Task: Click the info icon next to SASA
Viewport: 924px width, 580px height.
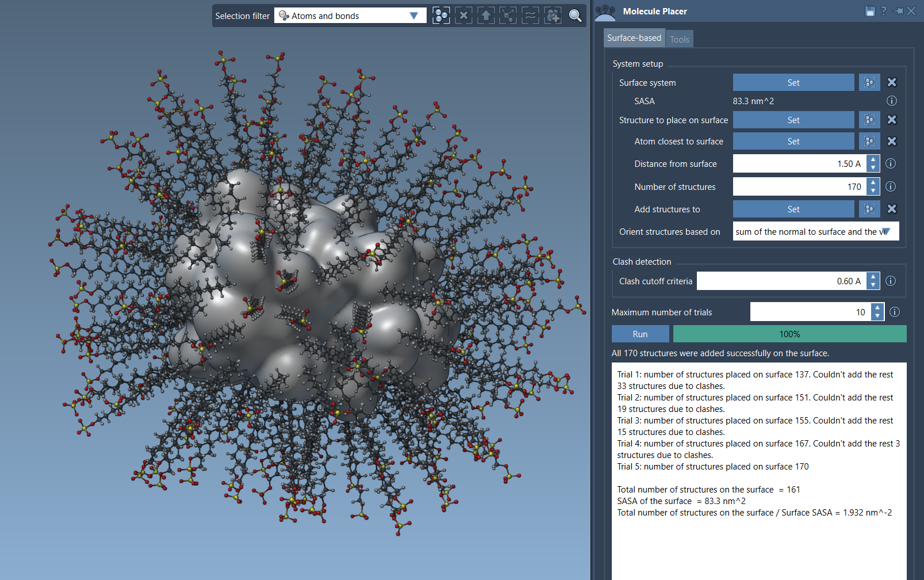Action: coord(891,101)
